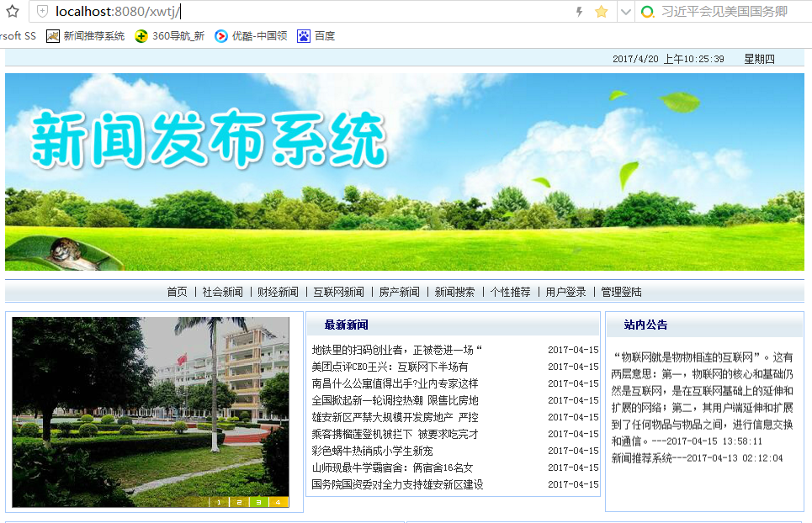Click the lightning bolt speed icon
Screen dimensions: 812x523
[x=580, y=12]
